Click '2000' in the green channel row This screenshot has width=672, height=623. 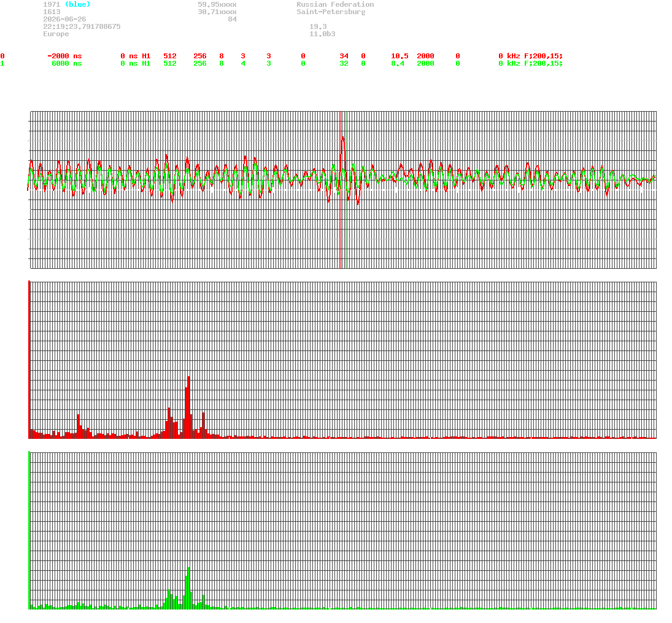coord(425,63)
